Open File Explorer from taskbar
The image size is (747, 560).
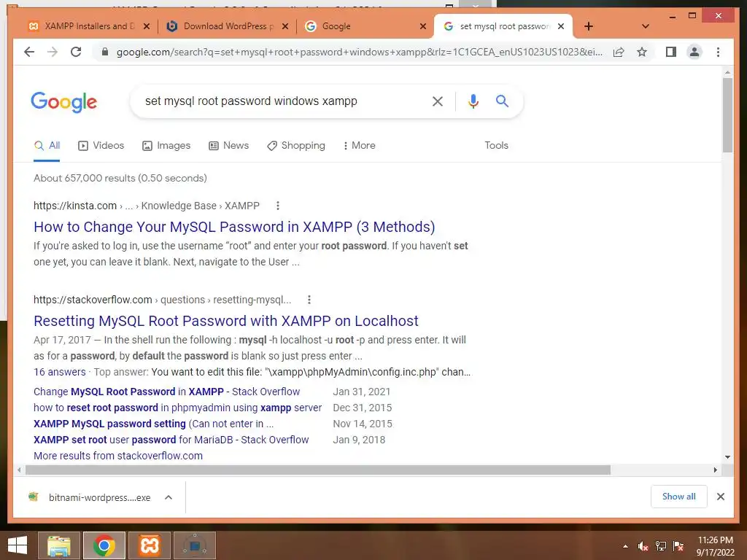(x=59, y=545)
